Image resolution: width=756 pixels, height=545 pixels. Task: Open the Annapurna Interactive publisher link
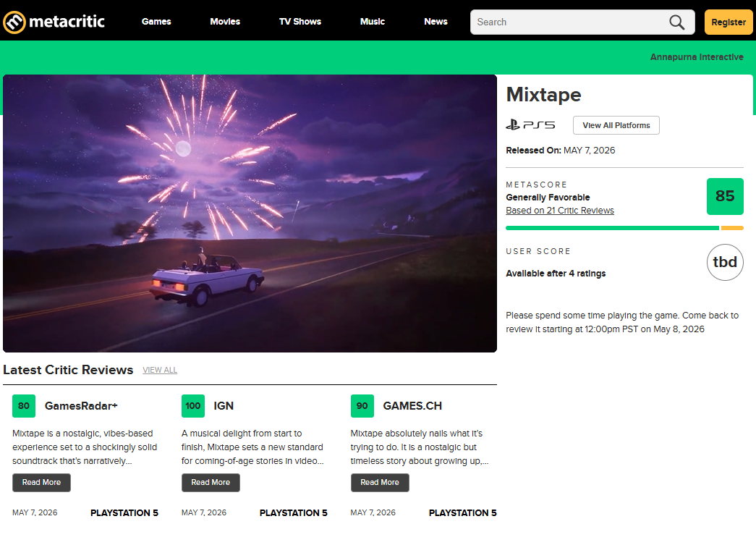pyautogui.click(x=697, y=57)
